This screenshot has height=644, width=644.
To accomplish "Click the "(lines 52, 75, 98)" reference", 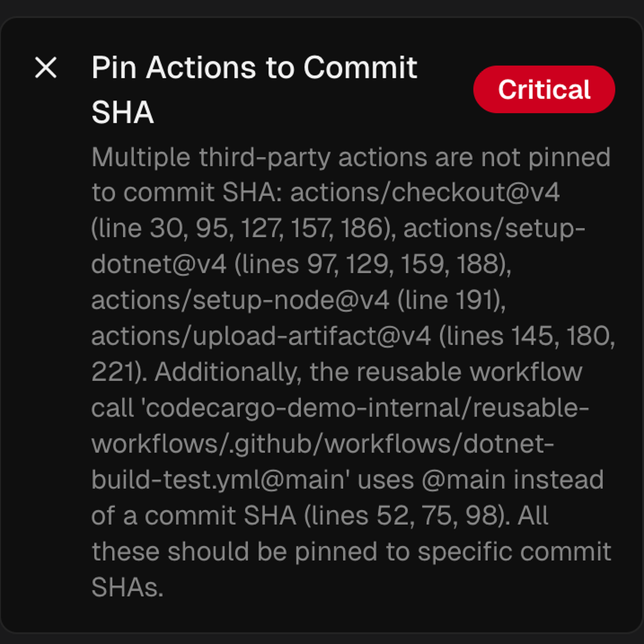I will click(407, 516).
